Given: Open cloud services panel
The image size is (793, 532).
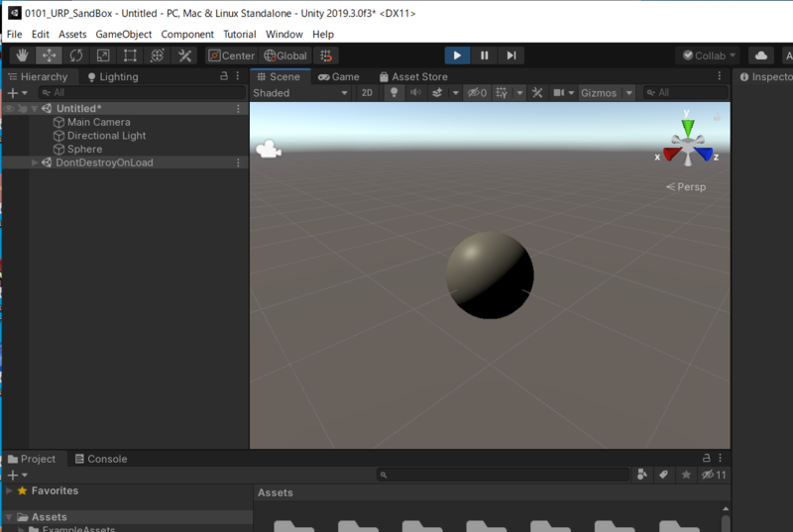Looking at the screenshot, I should (761, 55).
